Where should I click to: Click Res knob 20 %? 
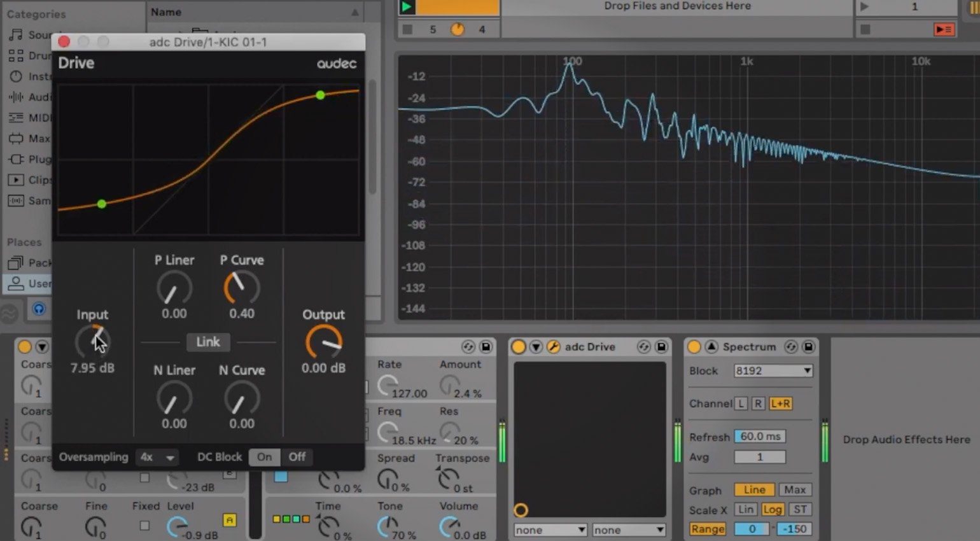click(x=449, y=432)
